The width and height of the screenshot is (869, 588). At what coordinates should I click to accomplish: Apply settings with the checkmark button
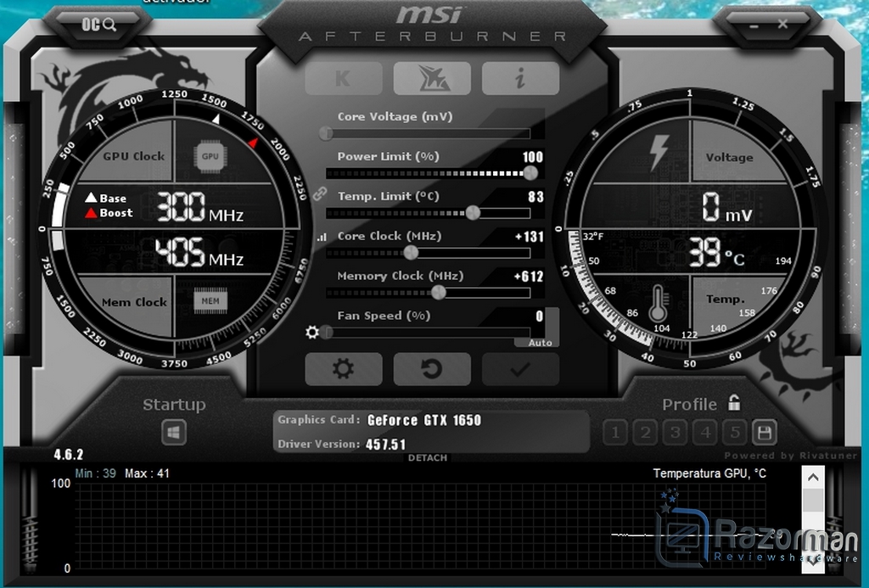click(x=520, y=369)
